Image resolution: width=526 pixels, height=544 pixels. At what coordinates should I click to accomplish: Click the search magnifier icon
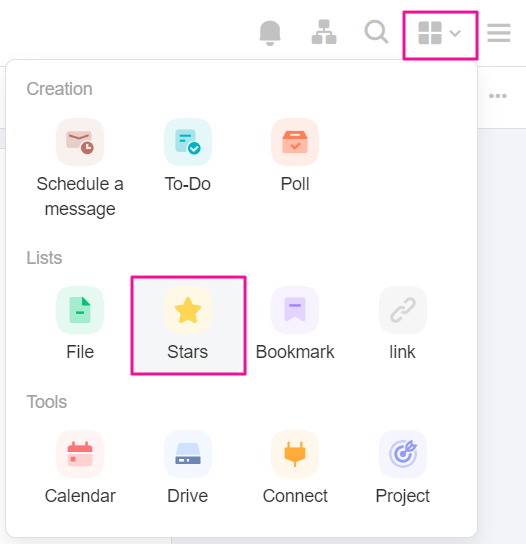coord(376,32)
